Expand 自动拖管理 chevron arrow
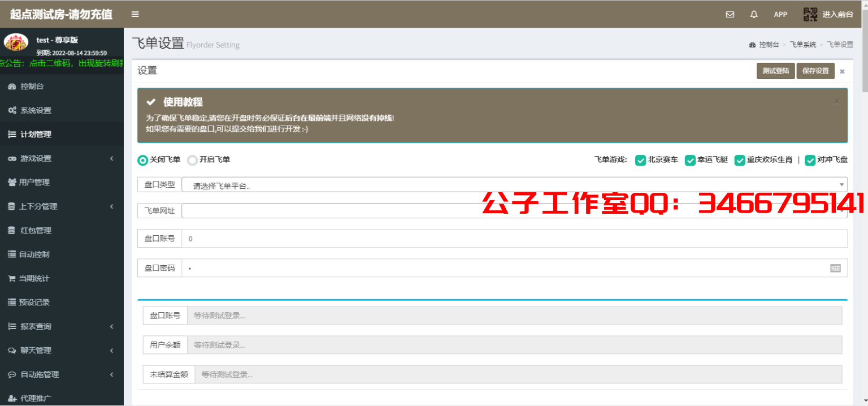 (x=112, y=374)
